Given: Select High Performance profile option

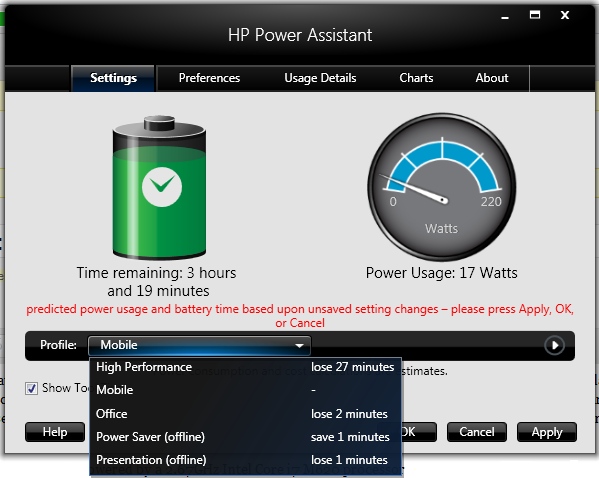Looking at the screenshot, I should click(x=246, y=367).
